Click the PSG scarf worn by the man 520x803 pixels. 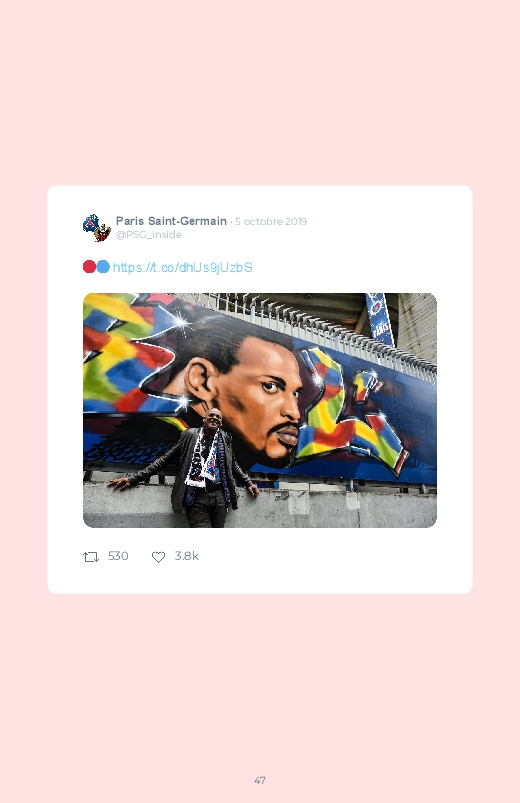pos(205,458)
